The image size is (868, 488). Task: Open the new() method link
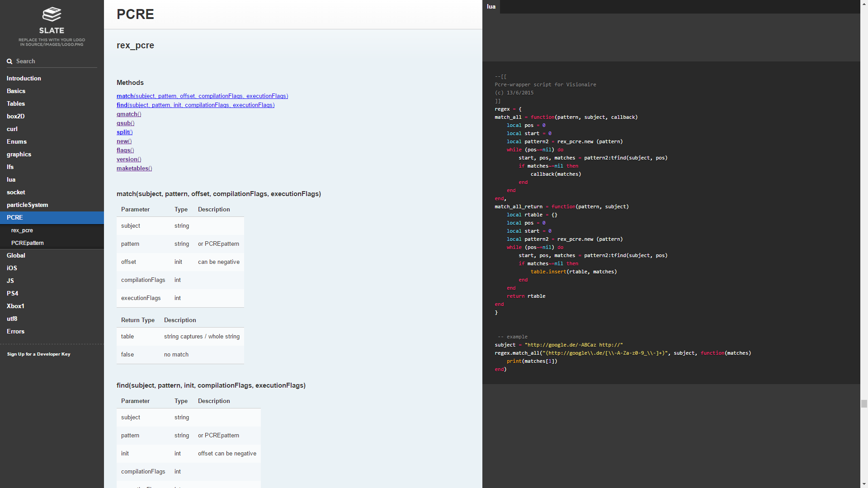click(x=124, y=141)
